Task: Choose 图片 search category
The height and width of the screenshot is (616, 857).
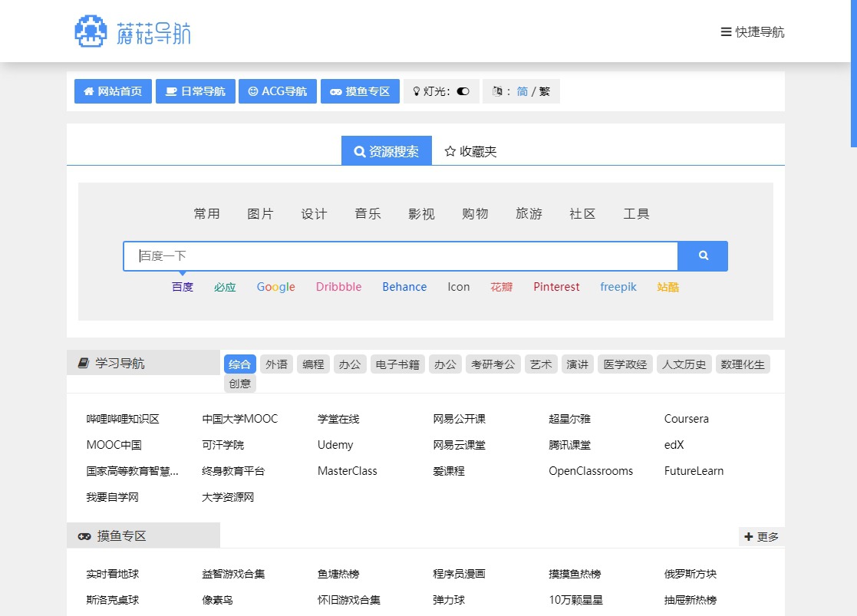Action: point(260,214)
